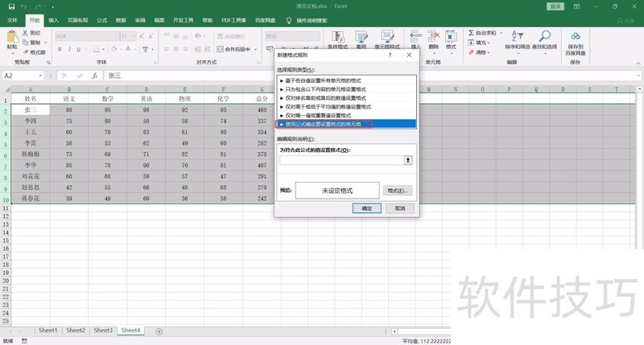Toggle Italic formatting button

(x=69, y=49)
